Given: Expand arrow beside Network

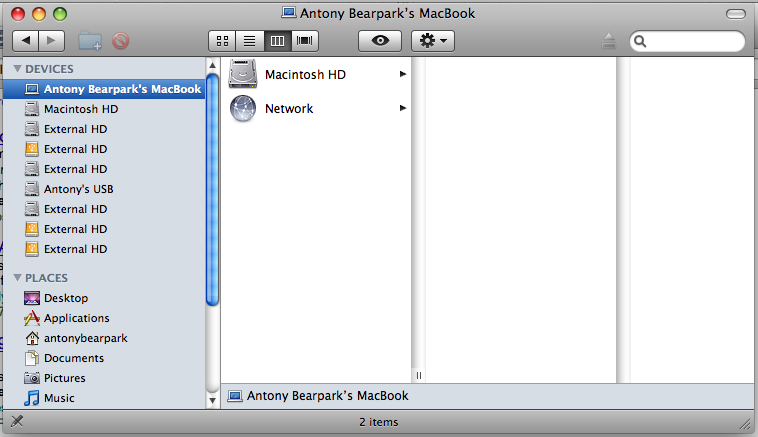Looking at the screenshot, I should click(403, 108).
